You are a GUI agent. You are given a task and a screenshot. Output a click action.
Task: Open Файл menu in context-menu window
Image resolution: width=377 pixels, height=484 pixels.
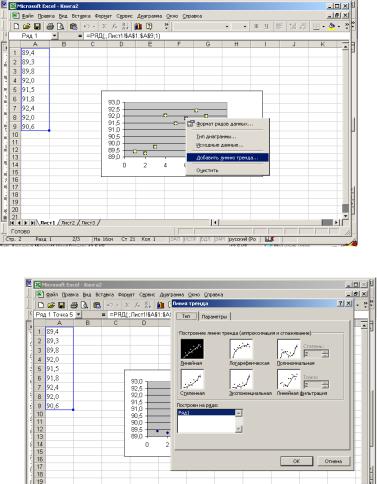click(x=28, y=16)
